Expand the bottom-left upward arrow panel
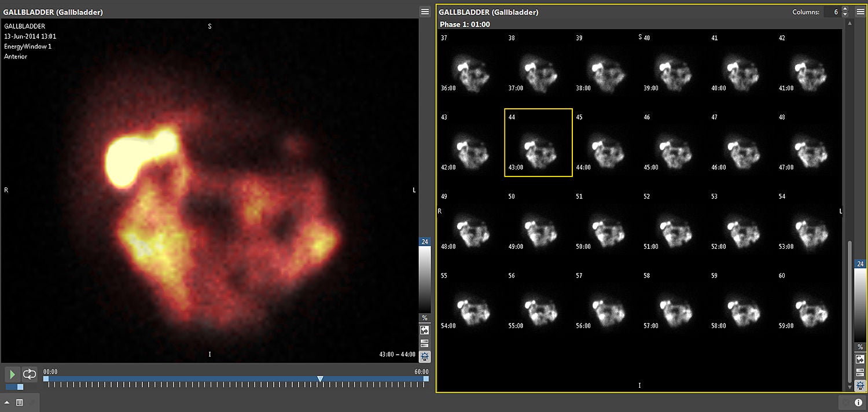The height and width of the screenshot is (412, 868). (x=8, y=403)
